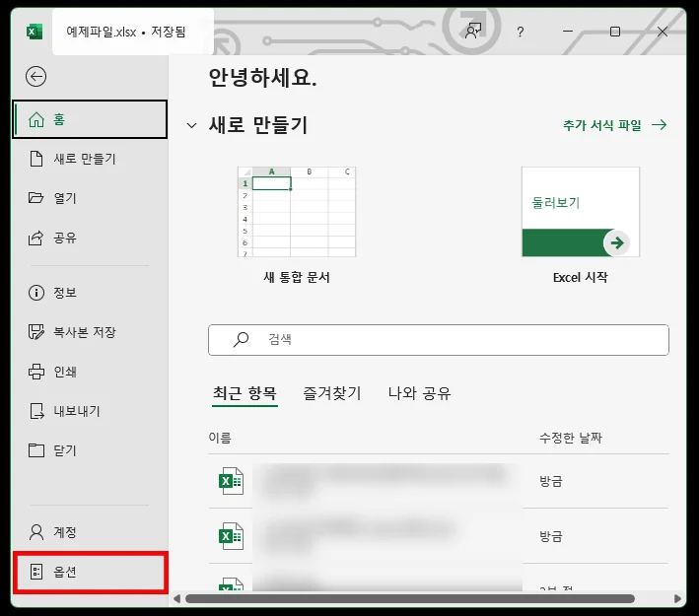Choose 내보내기 in the sidebar
Screen dimensions: 699x616
90,411
